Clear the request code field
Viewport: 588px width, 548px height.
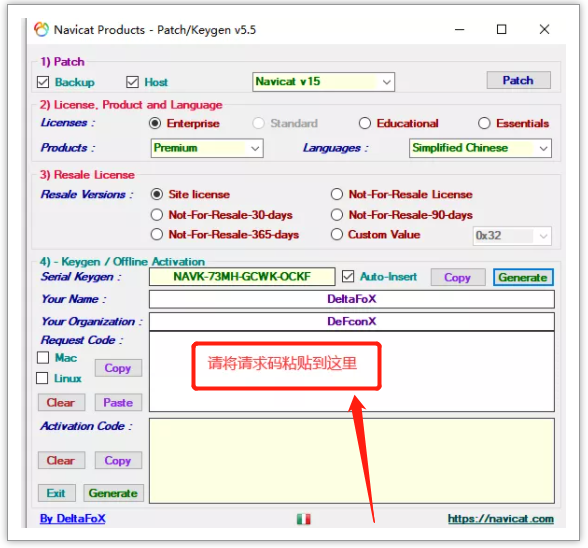[62, 402]
